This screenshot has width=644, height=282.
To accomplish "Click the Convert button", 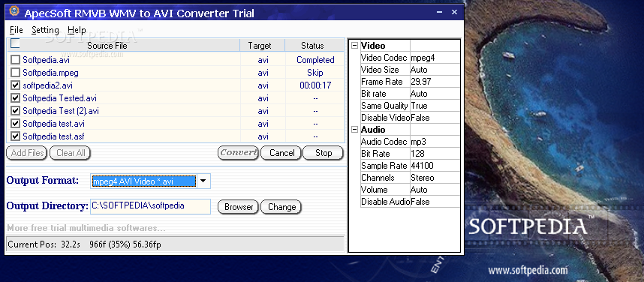I will tap(238, 153).
